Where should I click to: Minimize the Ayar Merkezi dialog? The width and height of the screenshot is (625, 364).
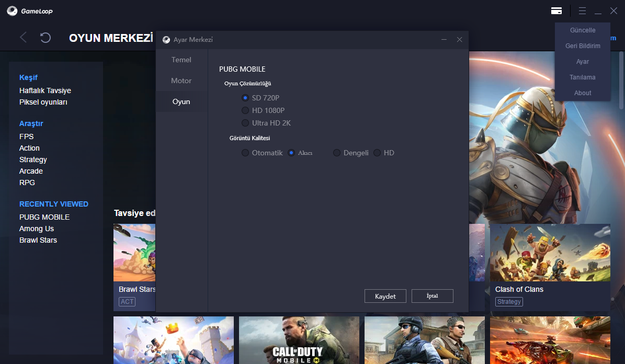[x=444, y=39]
